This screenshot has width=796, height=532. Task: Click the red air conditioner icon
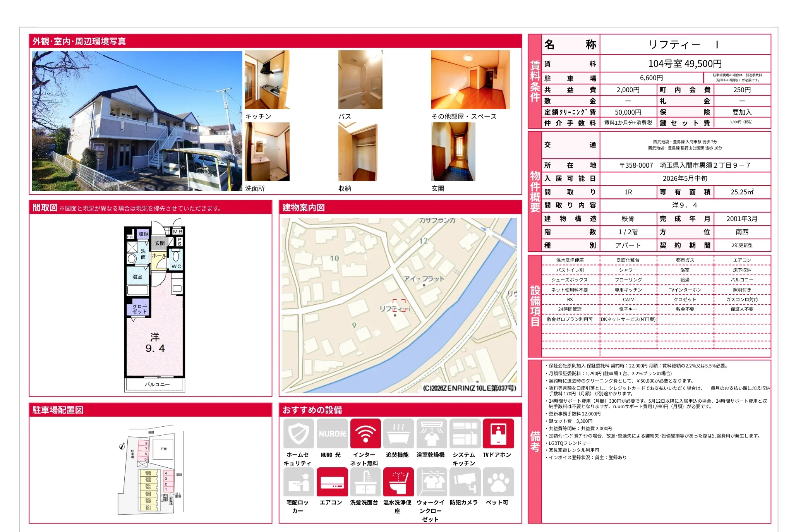point(332,482)
